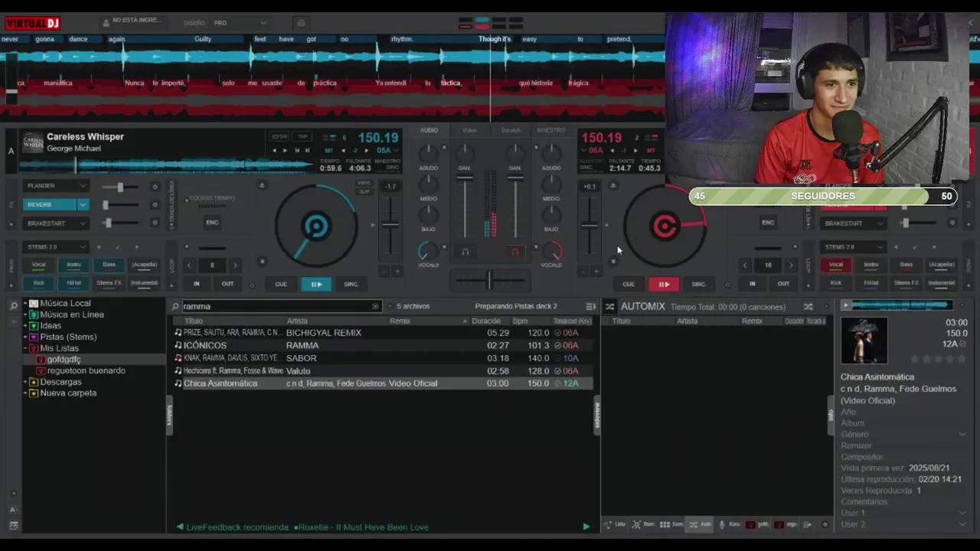
Task: Expand the Mis Listas folder node
Action: [25, 348]
